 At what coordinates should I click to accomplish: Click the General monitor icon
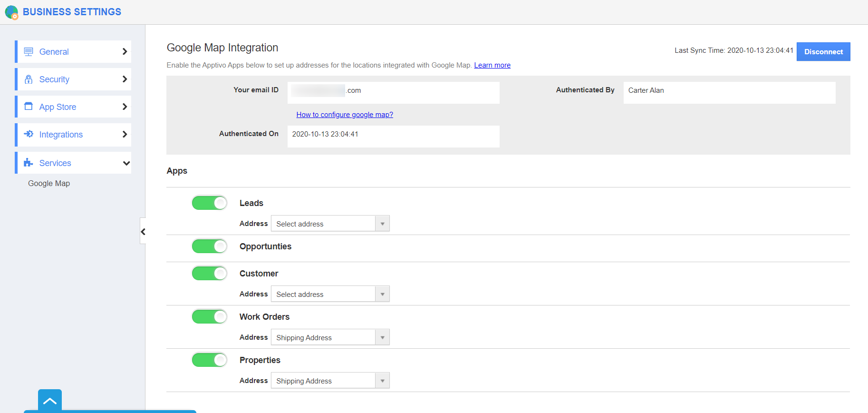(x=29, y=51)
